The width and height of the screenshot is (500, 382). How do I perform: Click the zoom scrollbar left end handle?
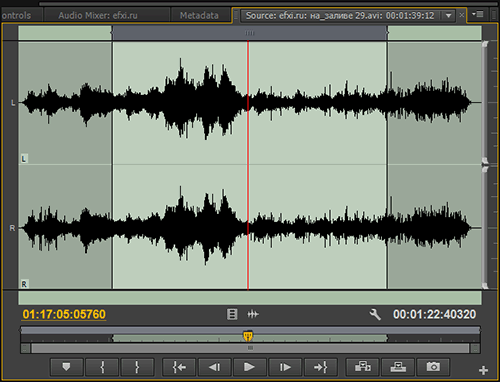point(25,349)
